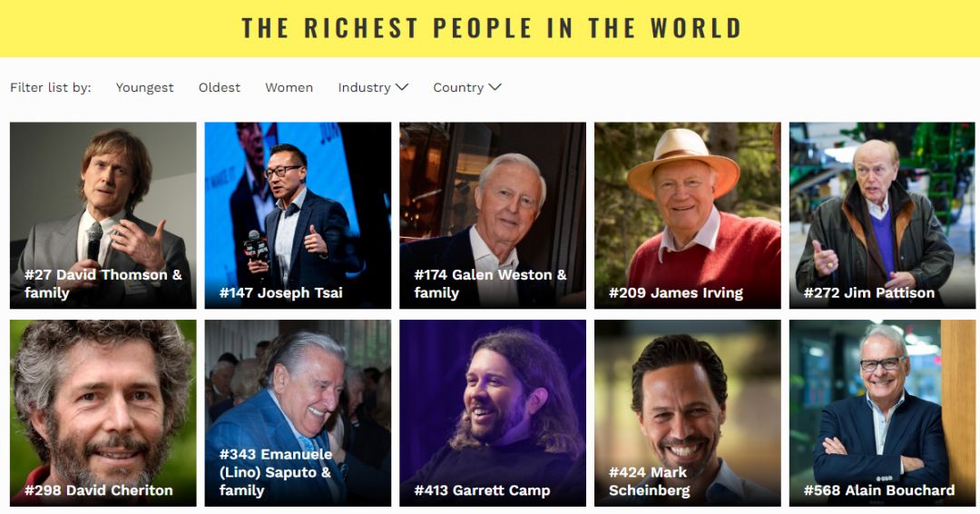Select #568 Alain Bouchard tile

tap(883, 412)
